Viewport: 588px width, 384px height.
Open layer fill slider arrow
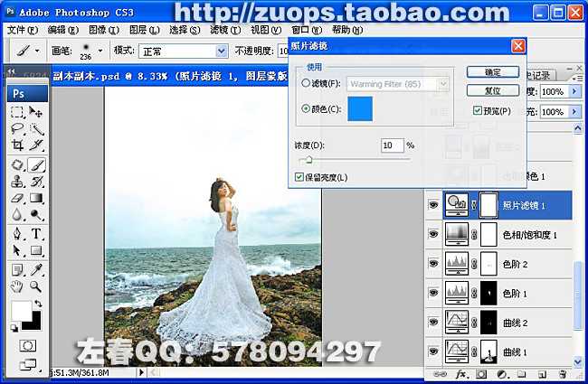(574, 112)
